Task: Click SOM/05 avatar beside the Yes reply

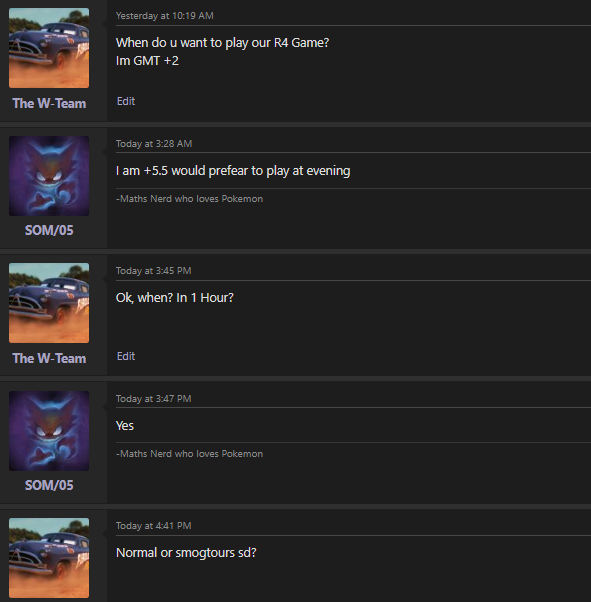Action: (x=49, y=431)
